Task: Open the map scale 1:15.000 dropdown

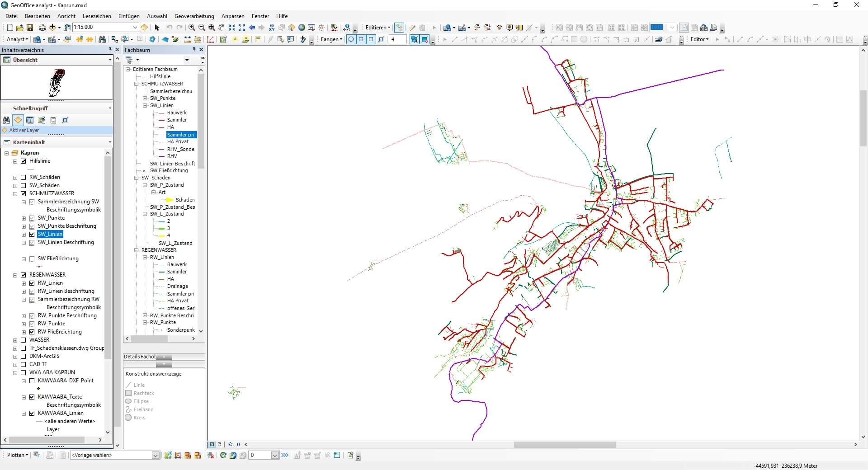Action: click(135, 28)
